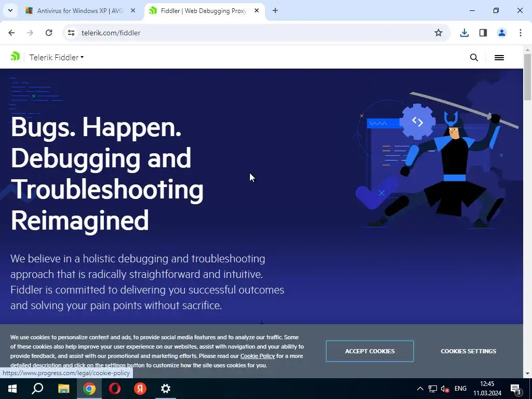Screen dimensions: 532x399
Task: Click the 'We believe in a holistic' paragraph
Action: point(147,282)
